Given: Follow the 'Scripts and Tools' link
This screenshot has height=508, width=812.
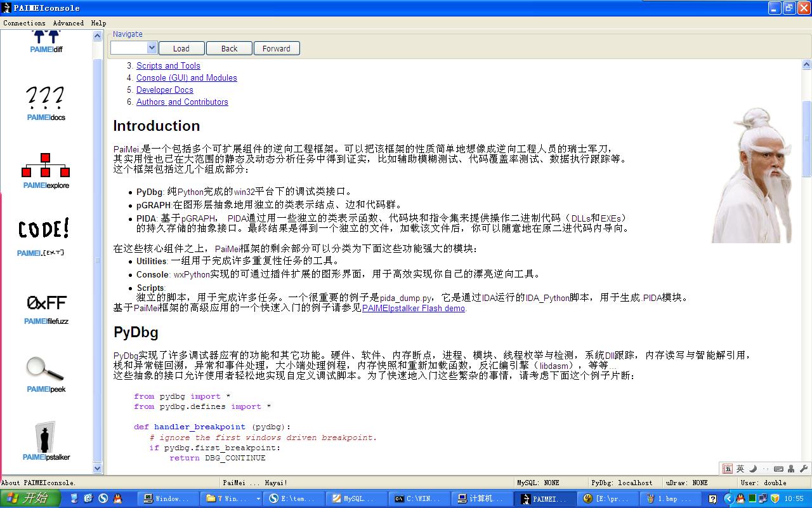Looking at the screenshot, I should click(168, 65).
